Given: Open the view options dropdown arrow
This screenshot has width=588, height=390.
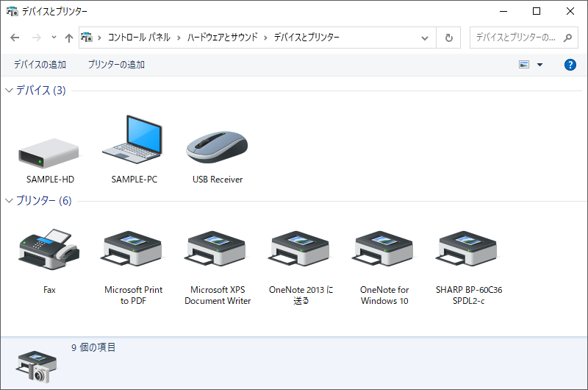Looking at the screenshot, I should point(539,65).
